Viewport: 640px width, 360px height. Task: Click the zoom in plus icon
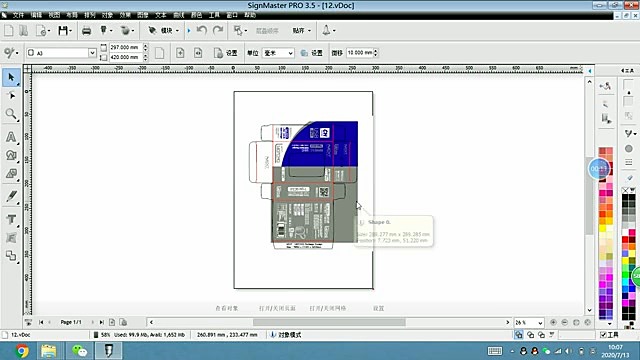click(x=553, y=322)
